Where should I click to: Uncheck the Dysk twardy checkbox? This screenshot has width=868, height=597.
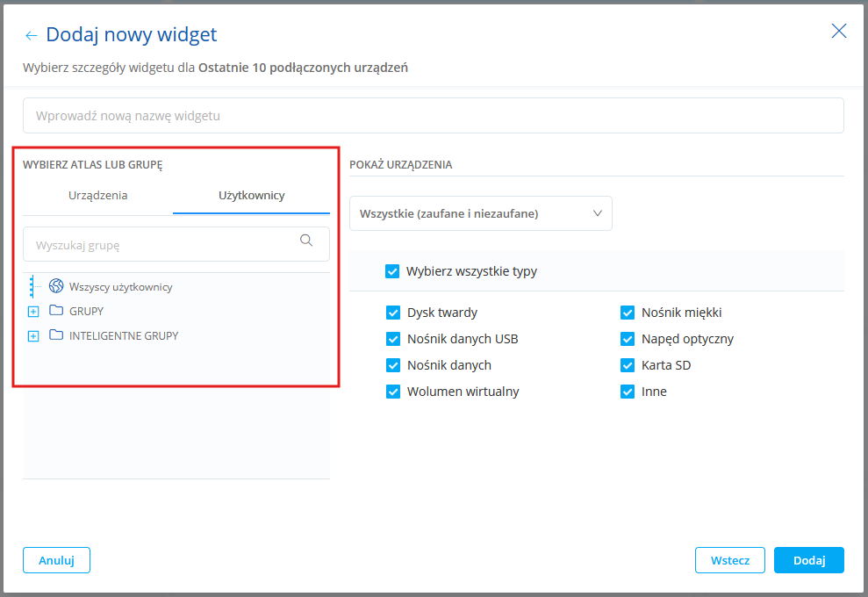[x=393, y=313]
